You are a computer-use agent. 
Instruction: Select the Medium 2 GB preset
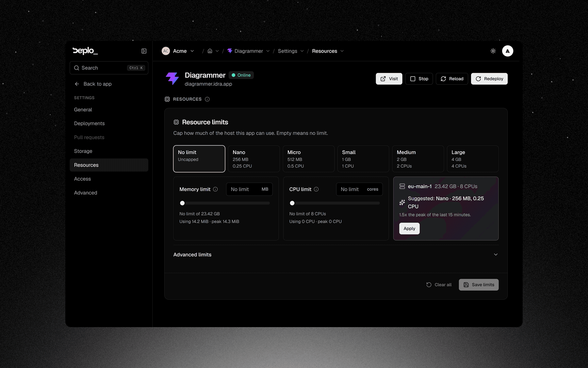point(418,159)
